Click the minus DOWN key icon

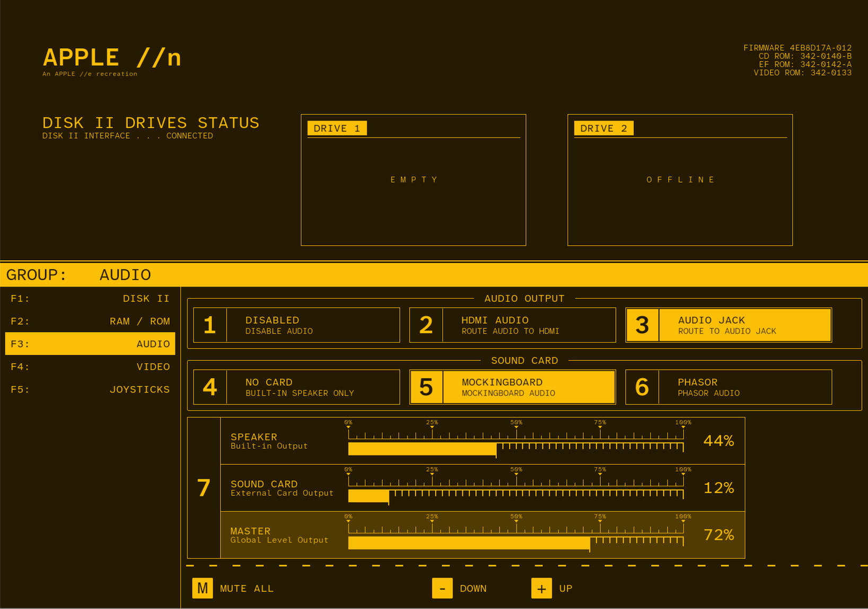pos(442,588)
